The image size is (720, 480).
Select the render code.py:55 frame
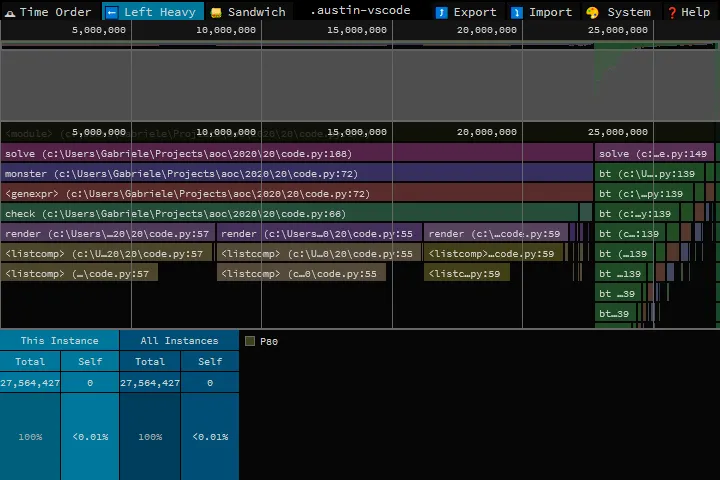[x=319, y=233]
